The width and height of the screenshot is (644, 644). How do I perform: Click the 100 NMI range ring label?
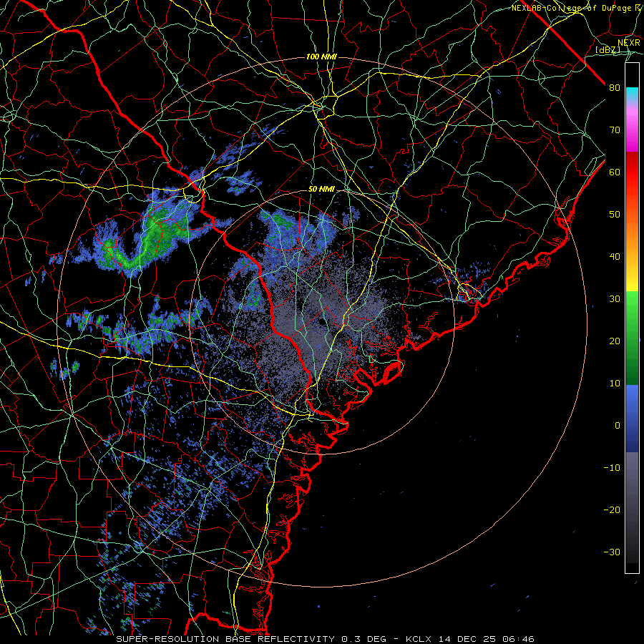(321, 57)
